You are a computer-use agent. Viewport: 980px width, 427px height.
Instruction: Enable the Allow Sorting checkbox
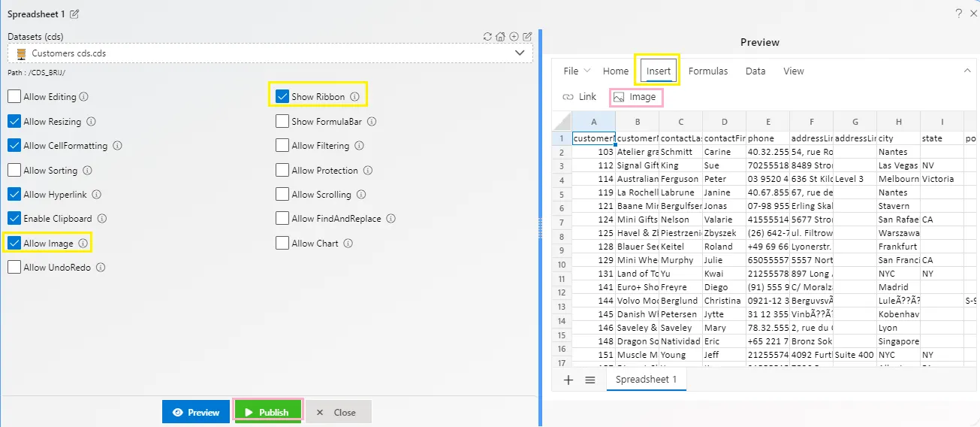[14, 171]
